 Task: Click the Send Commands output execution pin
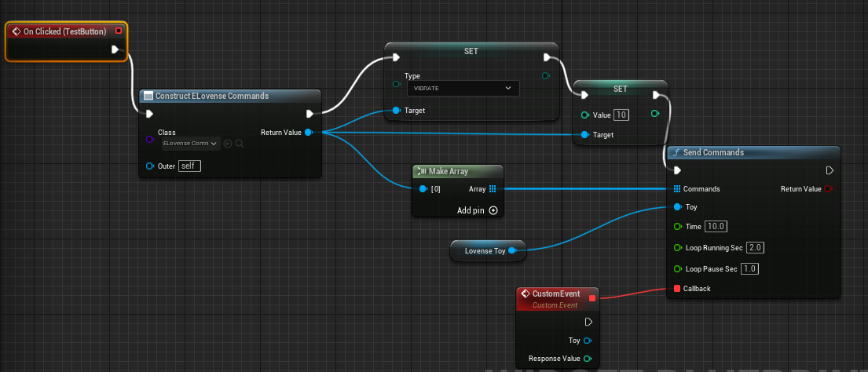(830, 170)
